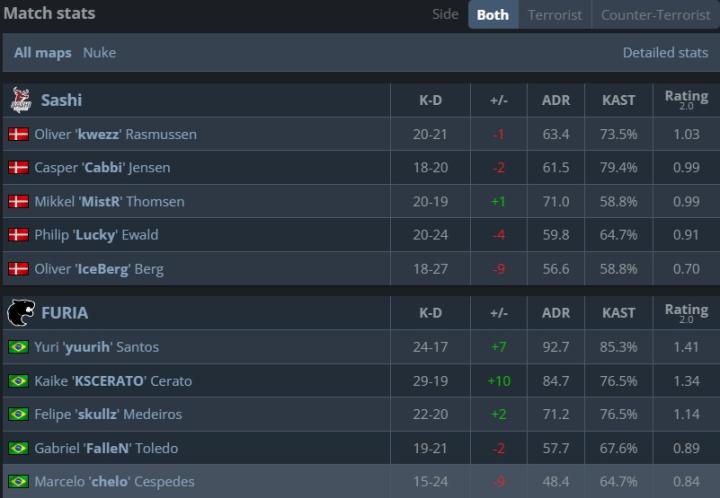Open Marcelo 'chelo' Cespedes' profile

point(114,482)
